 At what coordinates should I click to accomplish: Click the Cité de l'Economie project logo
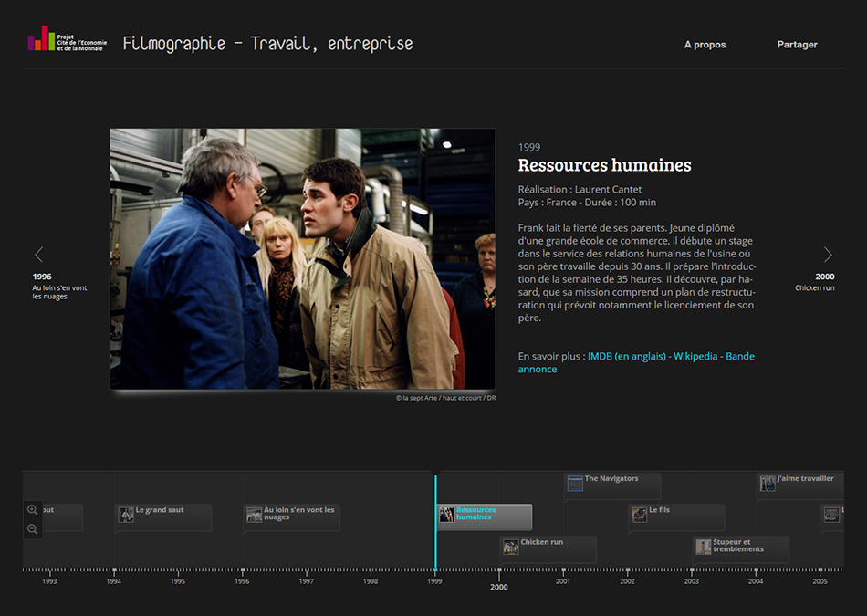click(x=67, y=38)
